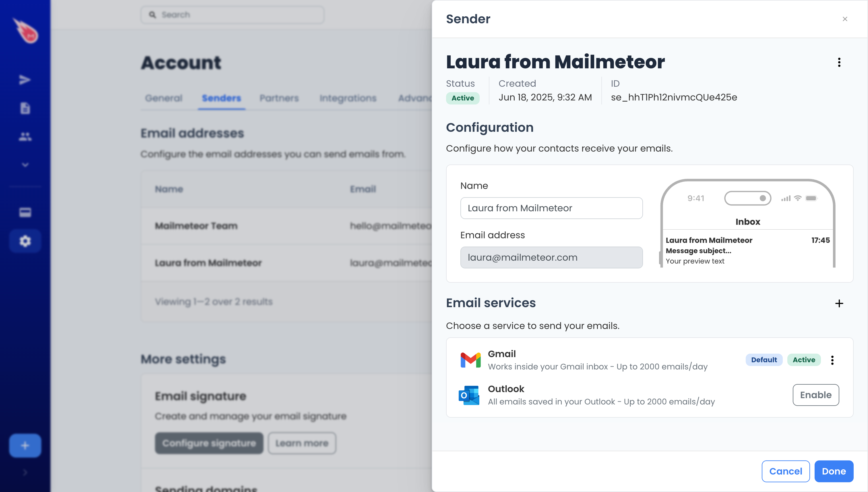Click the blue plus button in the sidebar
This screenshot has height=492, width=868.
25,445
